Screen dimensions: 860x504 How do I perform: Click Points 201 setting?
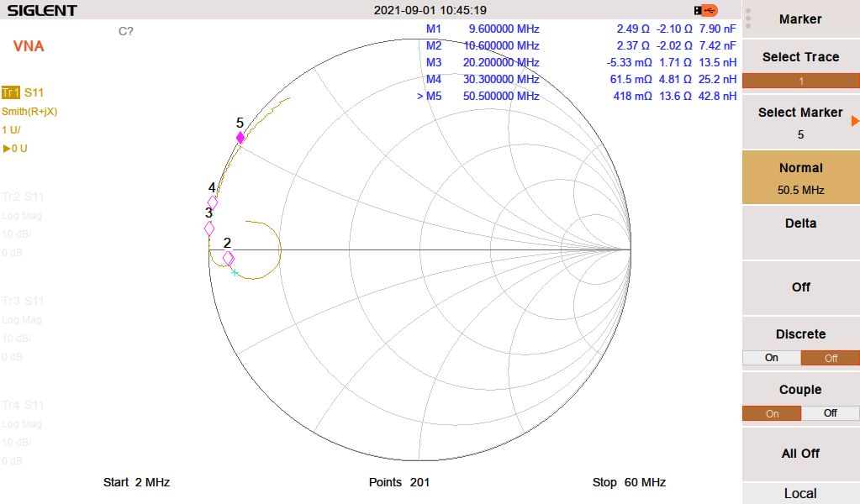point(399,483)
